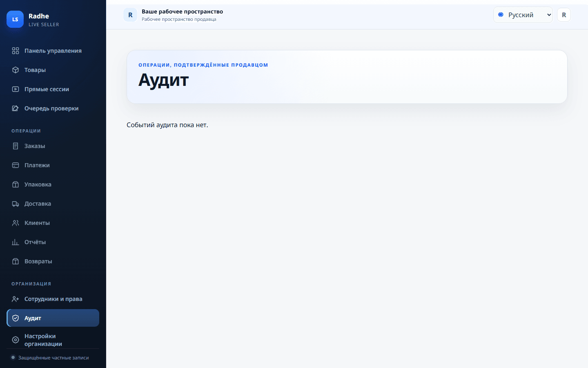Click the text Событий аудита пока нет
Viewport: 588px width, 368px height.
click(x=167, y=125)
